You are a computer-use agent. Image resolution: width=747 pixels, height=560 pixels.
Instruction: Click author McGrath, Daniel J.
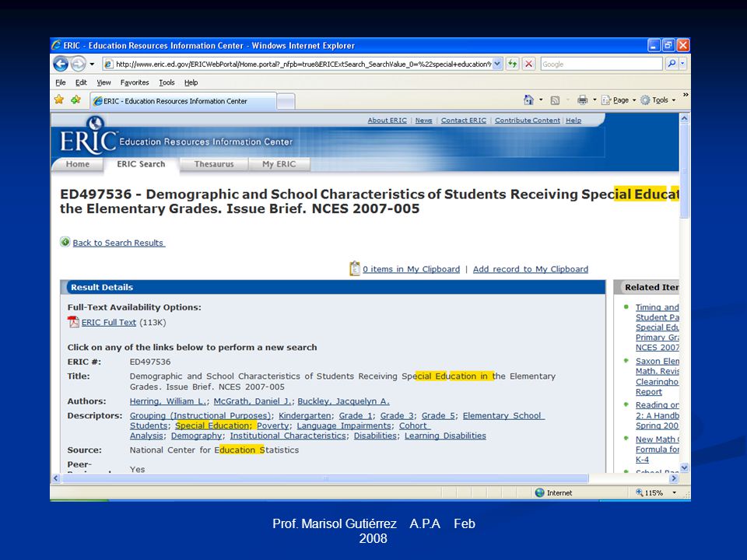tap(252, 401)
